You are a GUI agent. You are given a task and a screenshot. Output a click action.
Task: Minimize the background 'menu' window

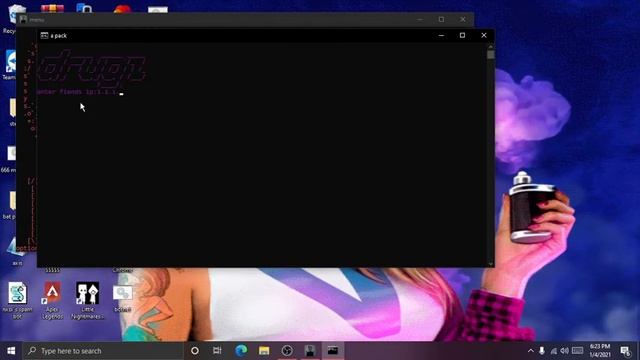(x=420, y=20)
